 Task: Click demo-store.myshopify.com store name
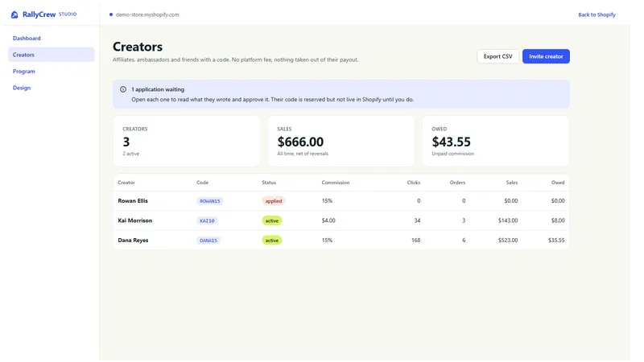[147, 14]
